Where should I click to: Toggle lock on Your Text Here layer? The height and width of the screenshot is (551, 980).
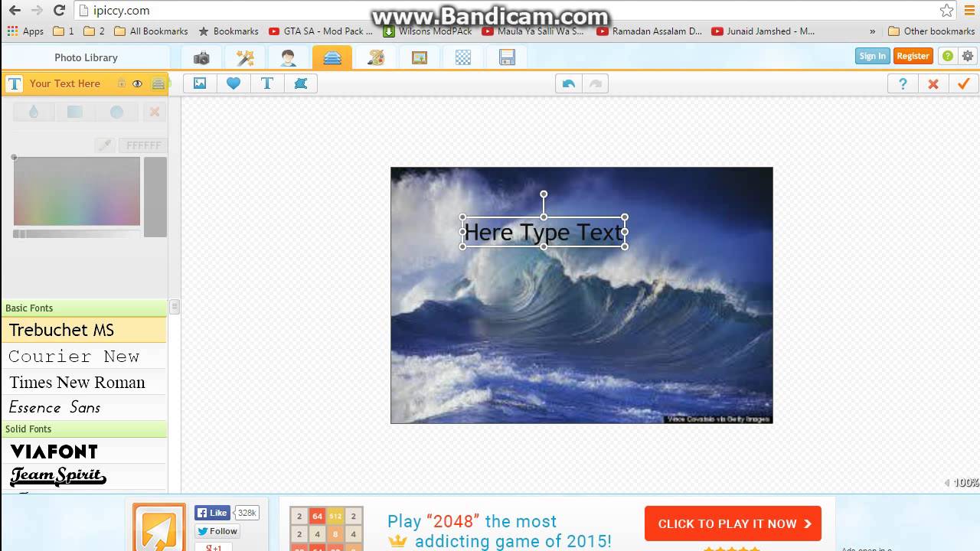(x=121, y=83)
